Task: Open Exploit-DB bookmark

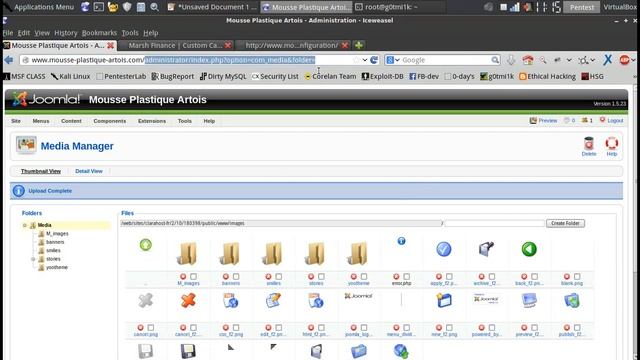Action: pos(383,76)
